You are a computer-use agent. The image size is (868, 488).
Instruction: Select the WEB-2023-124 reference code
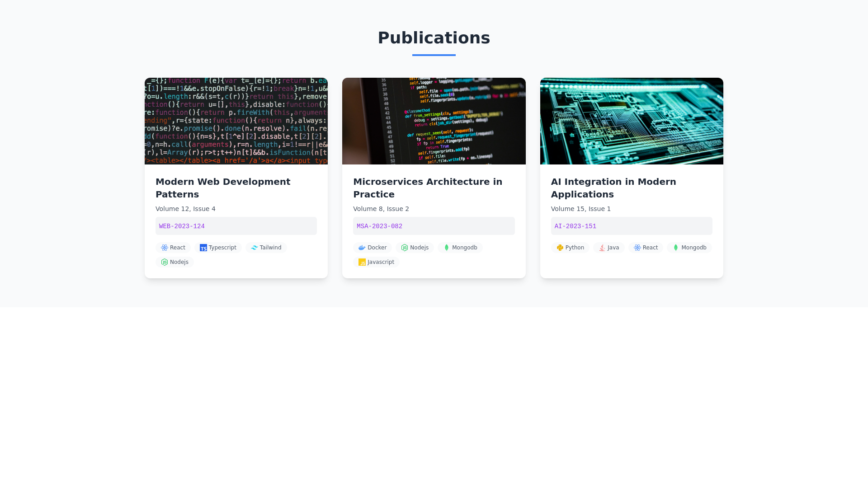[182, 226]
